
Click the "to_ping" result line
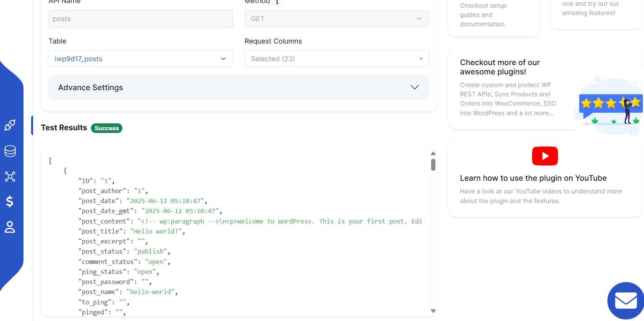point(104,302)
